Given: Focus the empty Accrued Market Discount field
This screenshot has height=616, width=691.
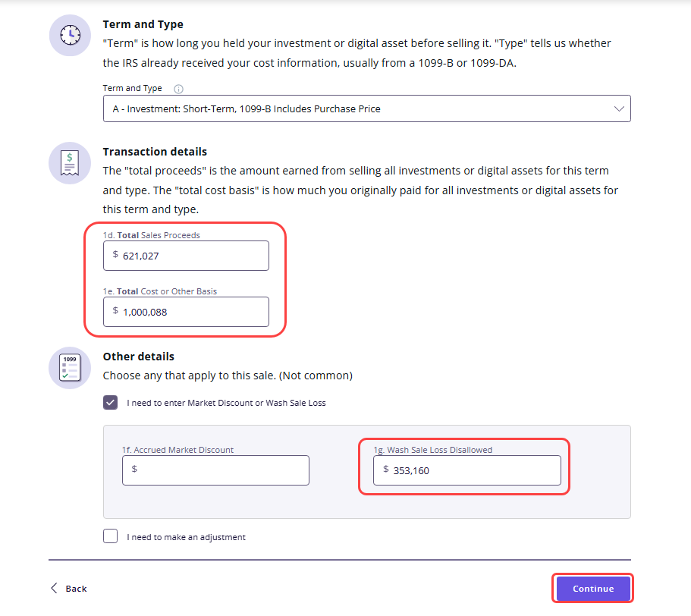Looking at the screenshot, I should point(215,470).
